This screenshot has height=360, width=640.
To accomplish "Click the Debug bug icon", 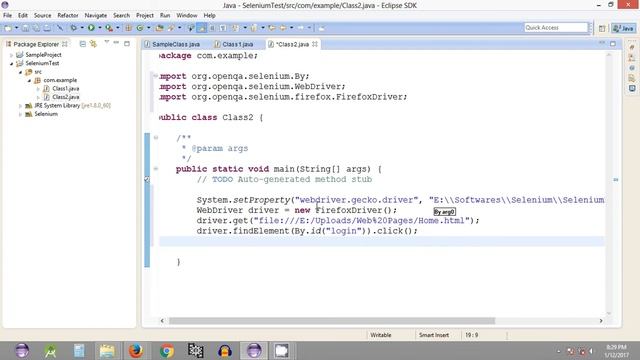I will click(x=73, y=28).
